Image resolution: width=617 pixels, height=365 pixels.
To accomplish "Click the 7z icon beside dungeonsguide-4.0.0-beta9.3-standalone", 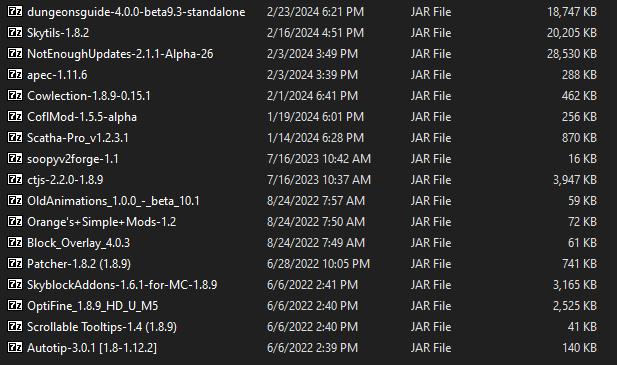I will tap(15, 11).
